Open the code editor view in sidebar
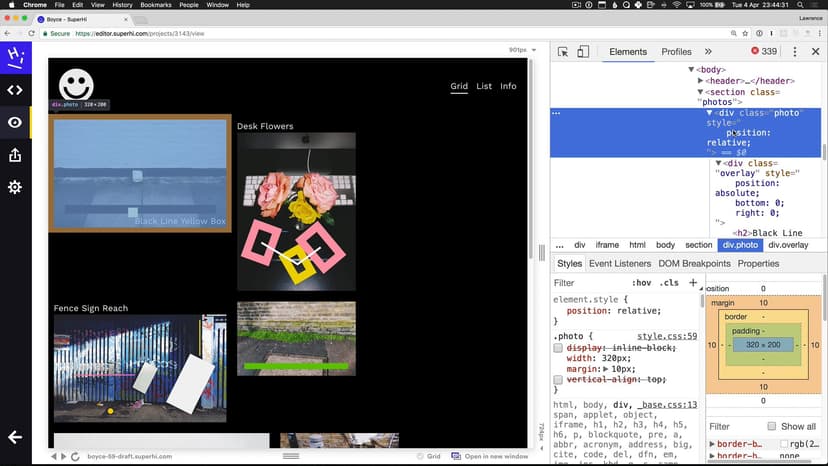 coord(15,89)
